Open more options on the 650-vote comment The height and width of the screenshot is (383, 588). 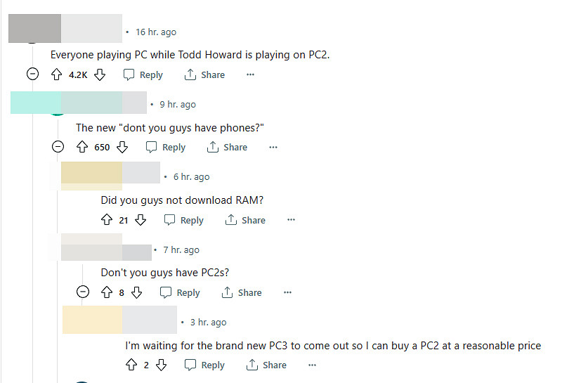pyautogui.click(x=273, y=147)
